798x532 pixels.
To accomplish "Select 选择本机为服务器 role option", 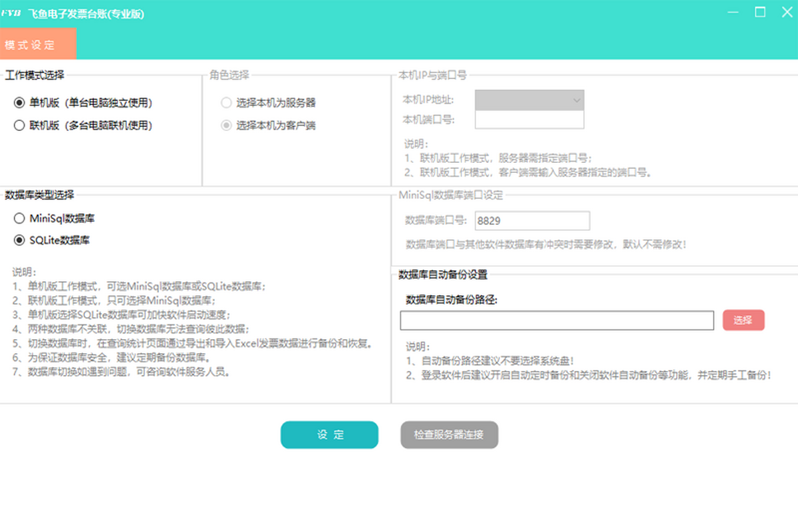I will (227, 103).
